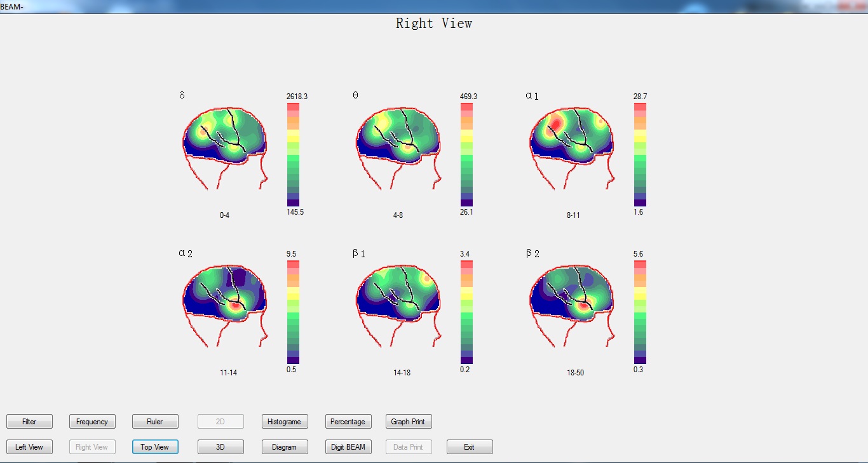Click the beta 1 minimum value 0.2
The width and height of the screenshot is (868, 463).
pos(465,370)
